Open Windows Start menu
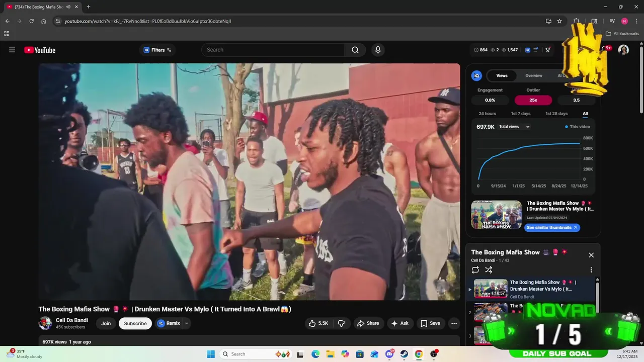 click(x=211, y=354)
